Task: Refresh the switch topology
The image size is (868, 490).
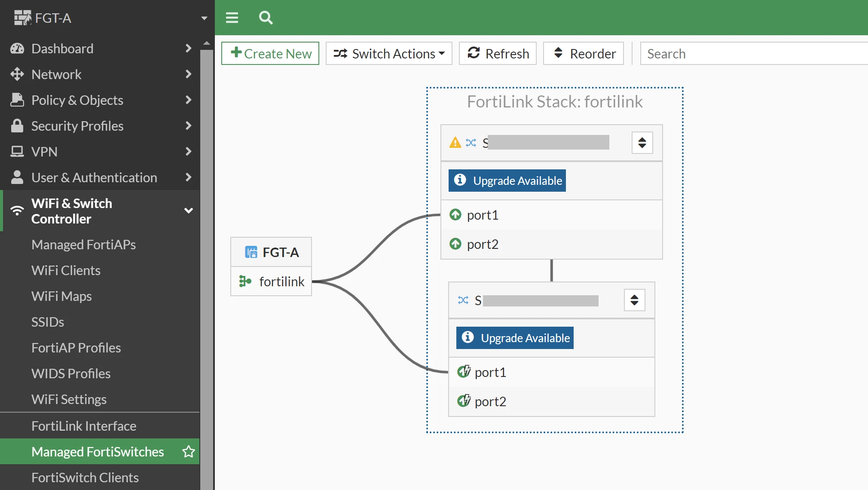Action: tap(498, 53)
